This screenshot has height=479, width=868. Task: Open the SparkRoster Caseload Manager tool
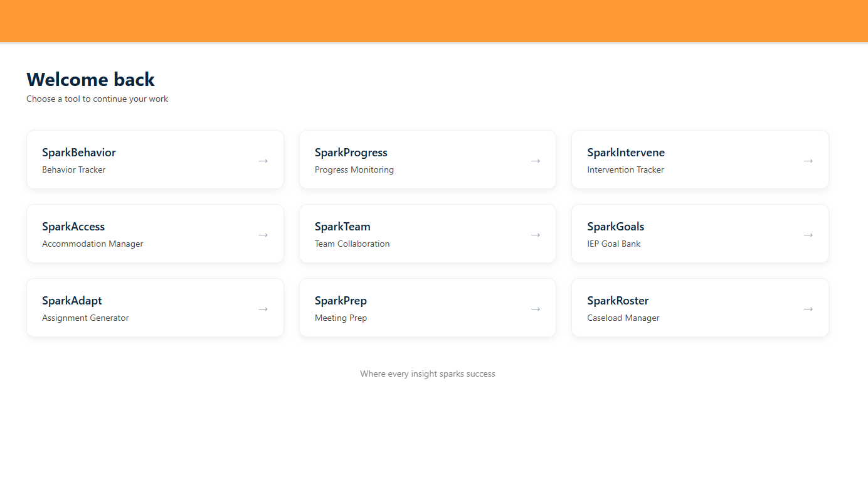pos(699,308)
